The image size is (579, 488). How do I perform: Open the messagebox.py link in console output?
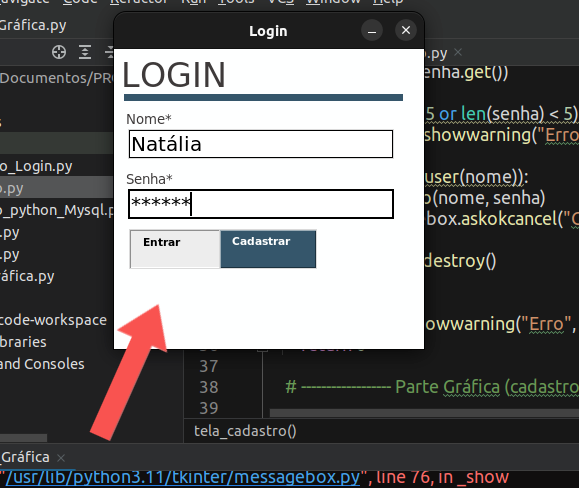pos(183,477)
